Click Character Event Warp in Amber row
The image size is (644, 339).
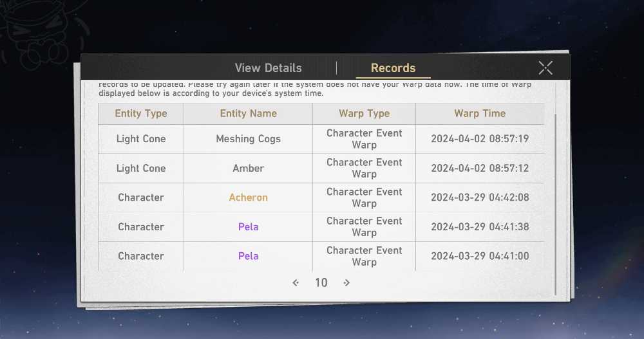[x=365, y=169]
